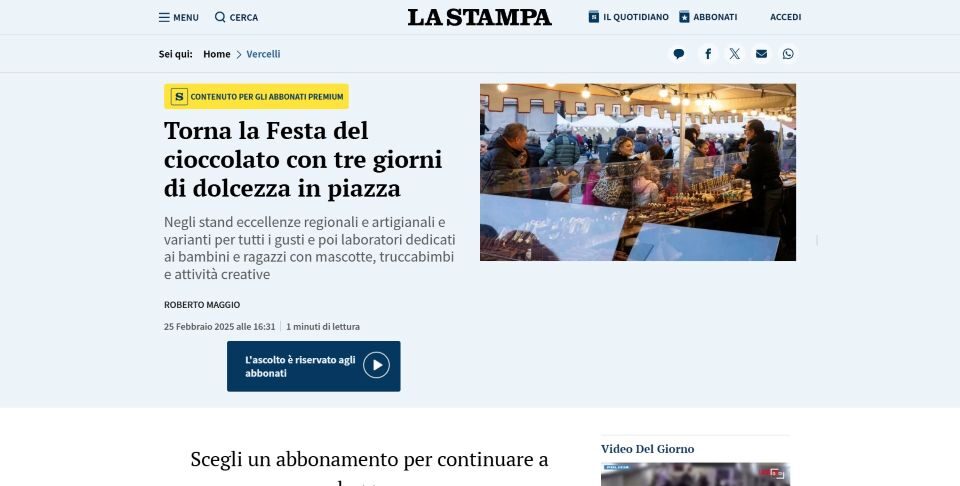Image resolution: width=960 pixels, height=486 pixels.
Task: Play the article audio button
Action: (x=376, y=365)
